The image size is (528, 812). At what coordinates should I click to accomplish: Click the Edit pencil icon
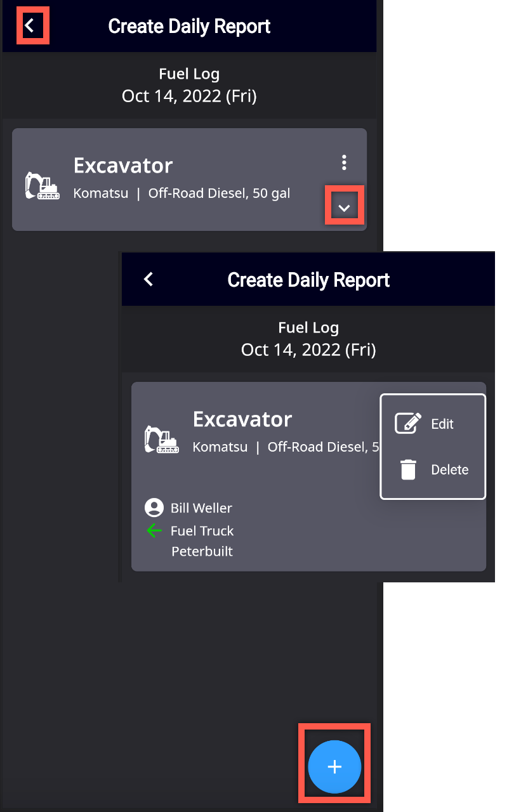(x=408, y=423)
